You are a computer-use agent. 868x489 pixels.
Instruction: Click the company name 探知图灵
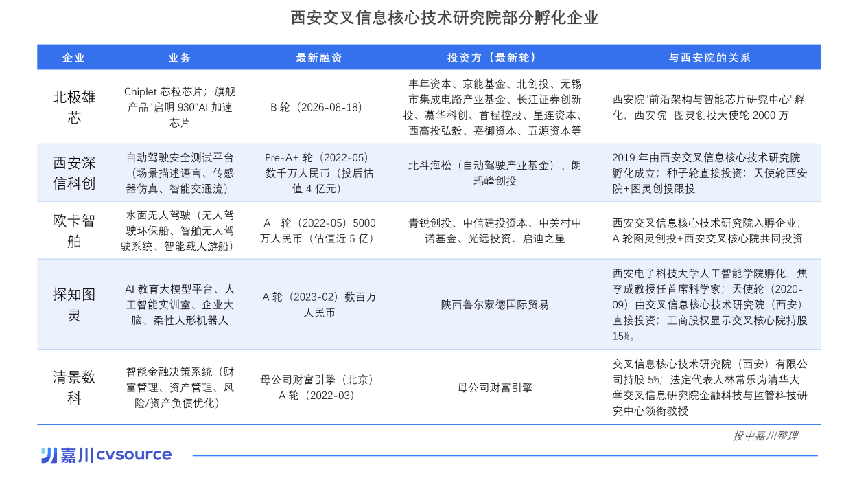[74, 304]
